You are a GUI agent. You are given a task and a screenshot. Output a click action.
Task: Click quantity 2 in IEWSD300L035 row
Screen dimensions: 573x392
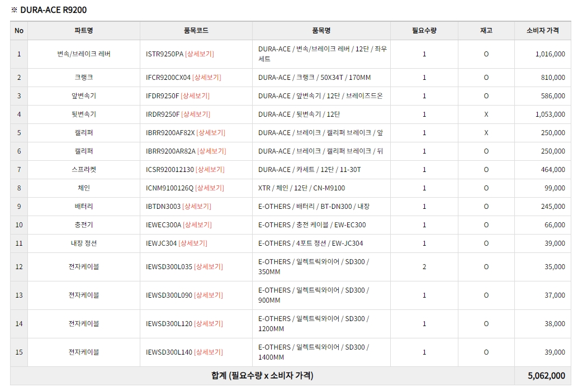(424, 267)
